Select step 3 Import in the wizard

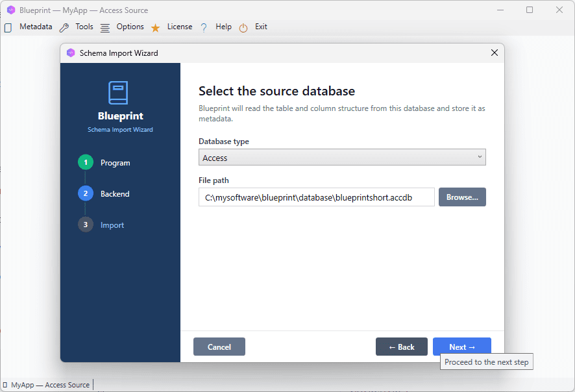click(85, 225)
